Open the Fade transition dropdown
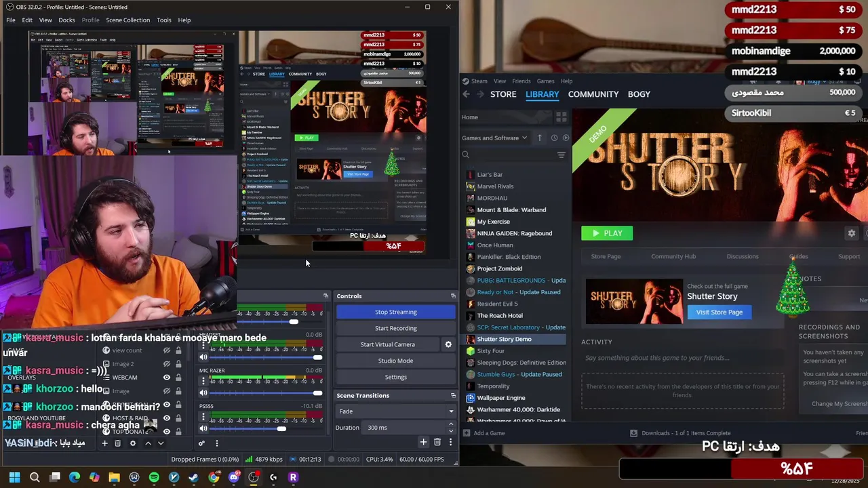 [396, 411]
